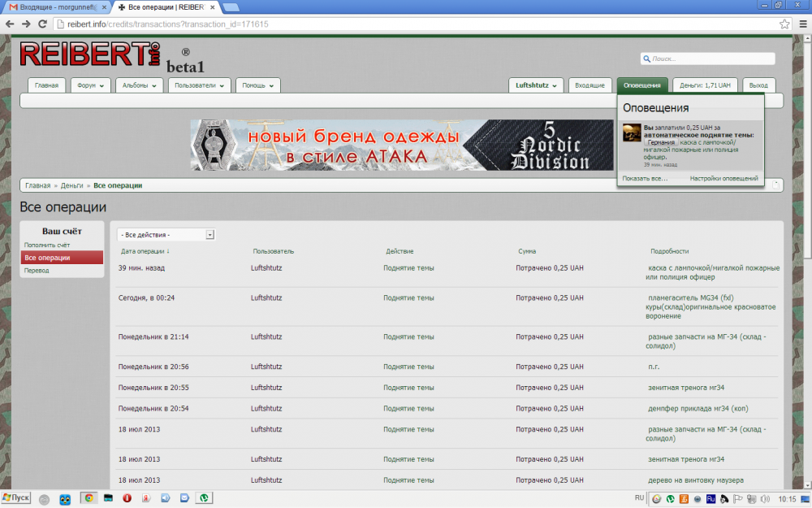Screen dimensions: 812x508
Task: Click the Пуск start button
Action: [x=16, y=498]
